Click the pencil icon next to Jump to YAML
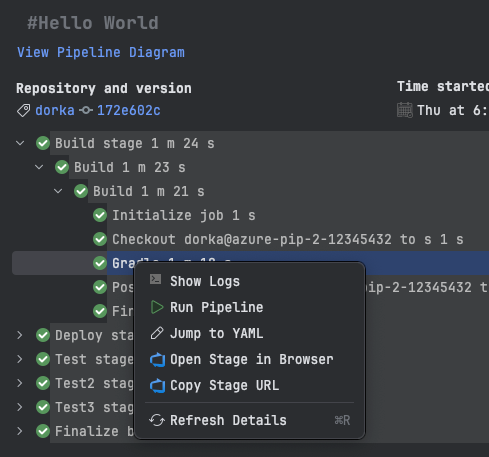Screen dimensions: 489x457 pos(157,333)
